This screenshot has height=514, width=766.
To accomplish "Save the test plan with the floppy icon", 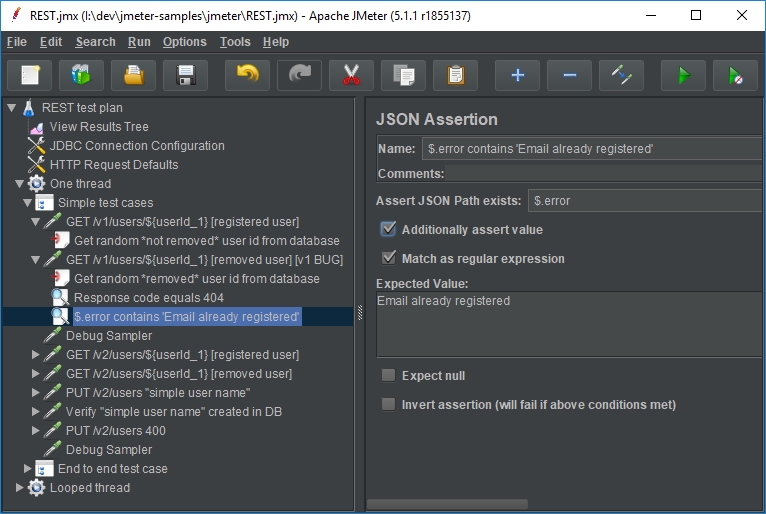I will click(185, 76).
